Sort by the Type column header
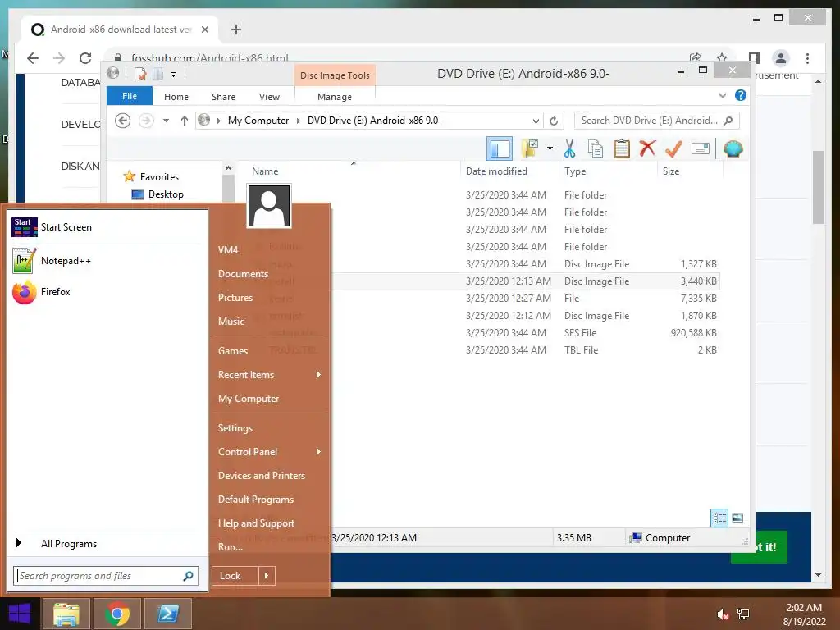The image size is (840, 630). point(575,171)
